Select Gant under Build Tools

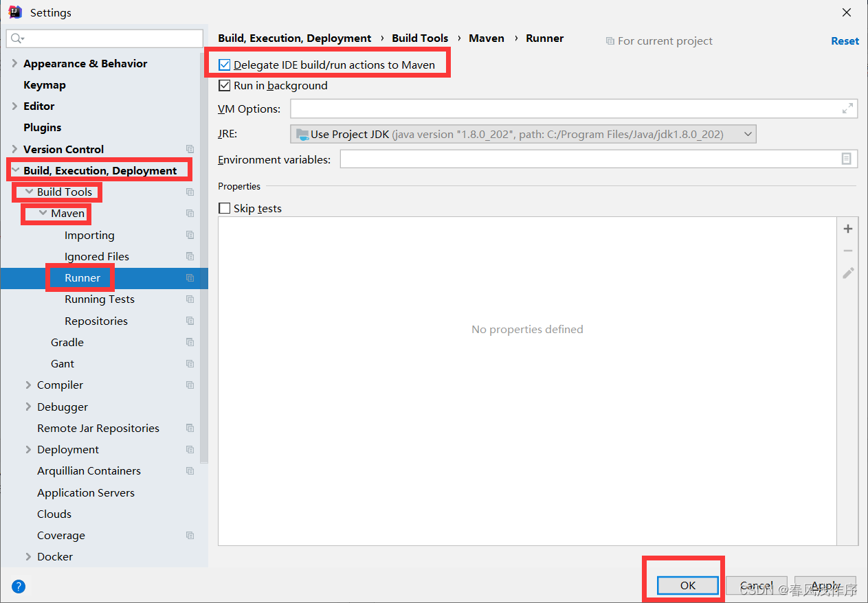(63, 364)
